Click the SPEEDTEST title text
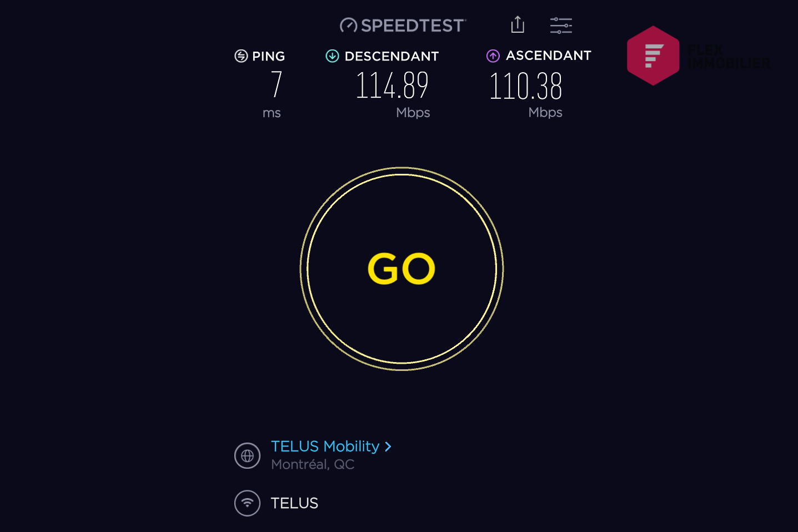 [x=413, y=26]
